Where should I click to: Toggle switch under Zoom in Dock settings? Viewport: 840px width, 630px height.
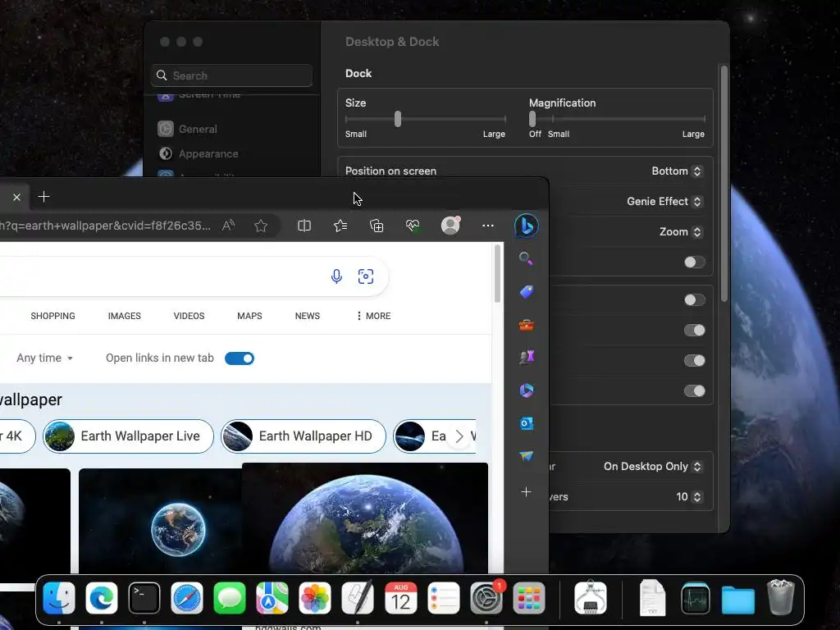point(694,262)
